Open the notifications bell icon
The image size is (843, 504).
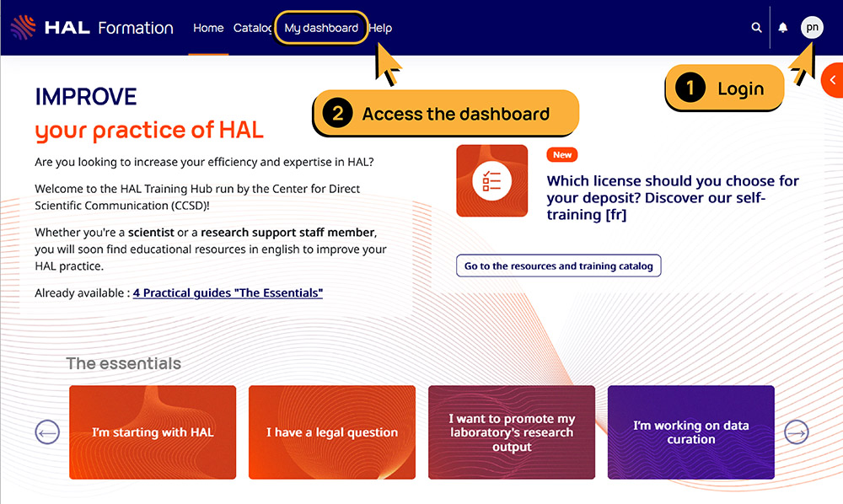pyautogui.click(x=783, y=28)
